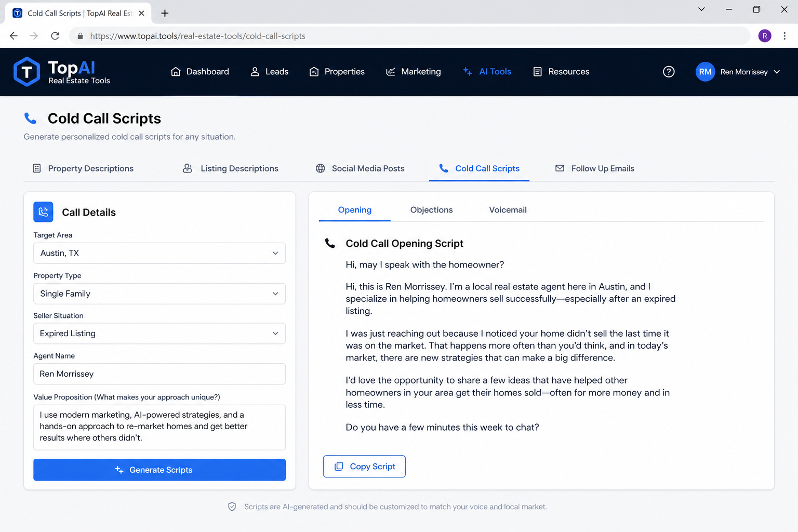Viewport: 798px width, 532px height.
Task: Select the Cold Call Scripts tab
Action: (480, 168)
